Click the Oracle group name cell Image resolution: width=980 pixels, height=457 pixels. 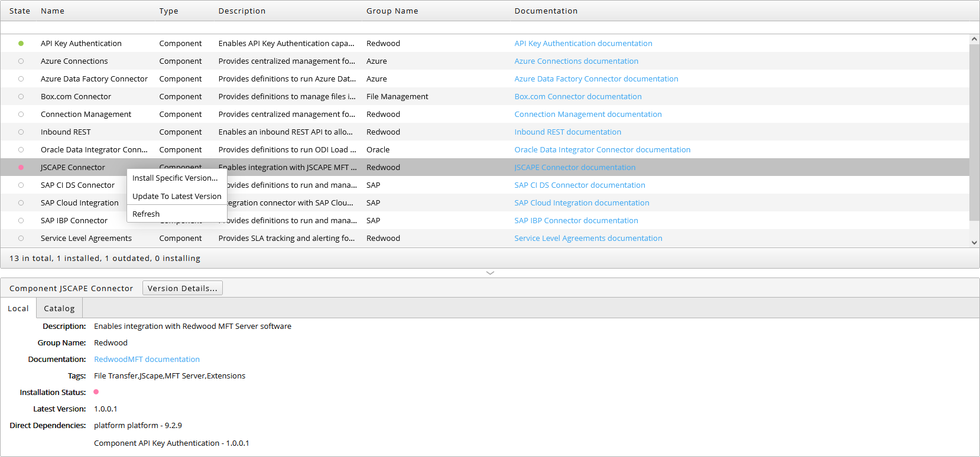click(x=378, y=149)
